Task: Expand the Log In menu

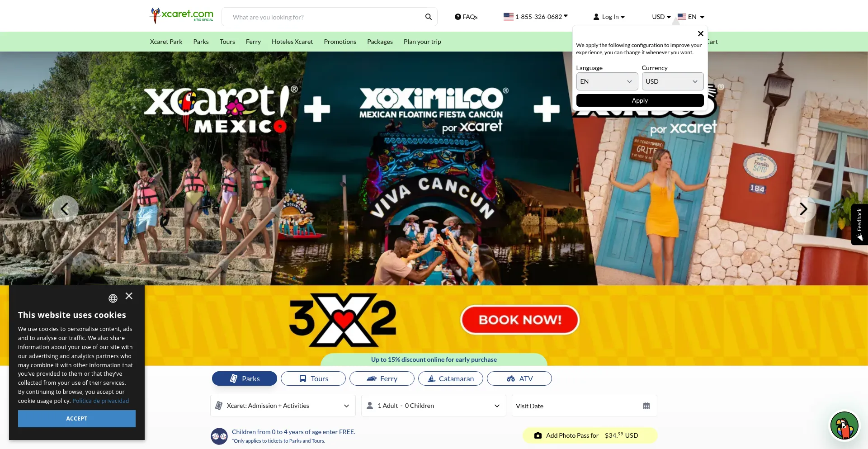Action: (609, 17)
